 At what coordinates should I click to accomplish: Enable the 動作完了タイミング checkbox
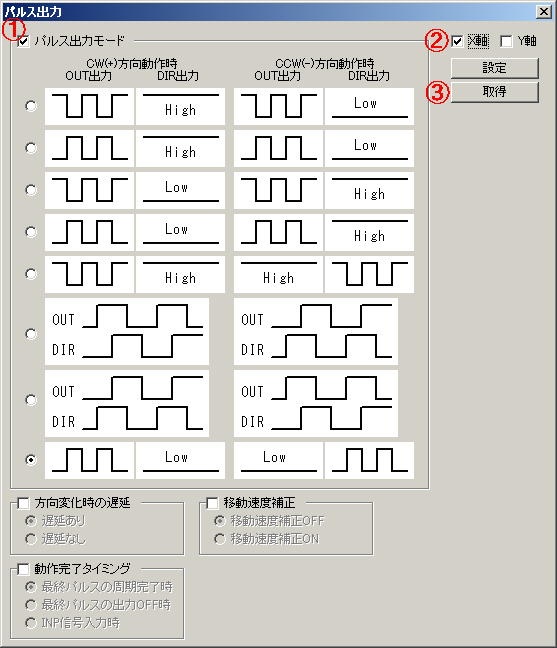coord(23,569)
